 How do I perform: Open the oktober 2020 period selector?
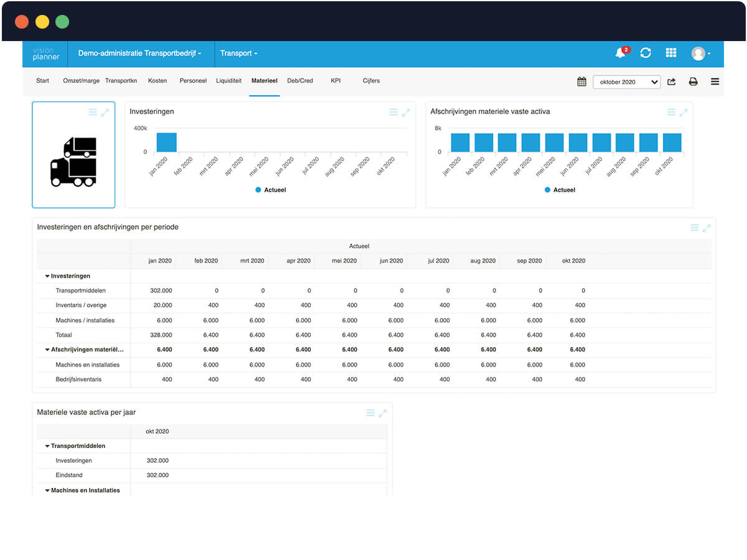627,82
